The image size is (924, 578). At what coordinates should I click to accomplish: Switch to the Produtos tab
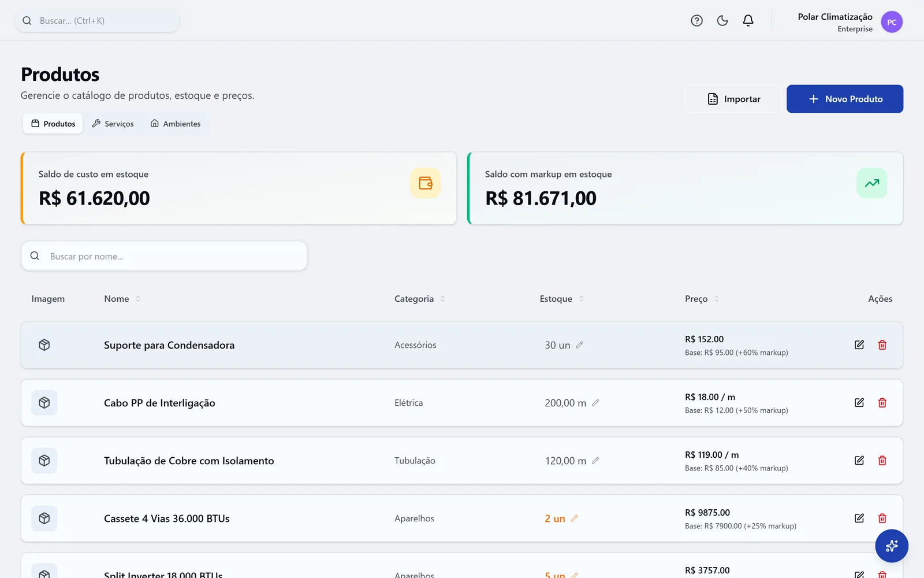pos(53,124)
